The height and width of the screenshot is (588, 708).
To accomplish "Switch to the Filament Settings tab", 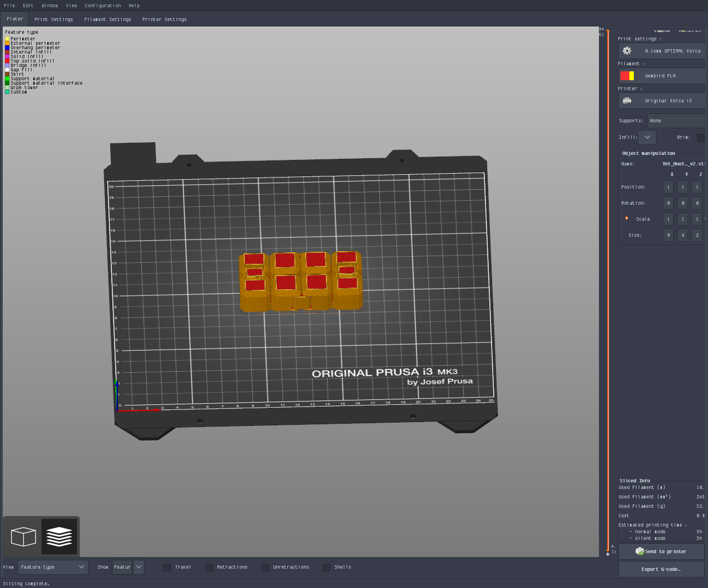I will tap(108, 19).
